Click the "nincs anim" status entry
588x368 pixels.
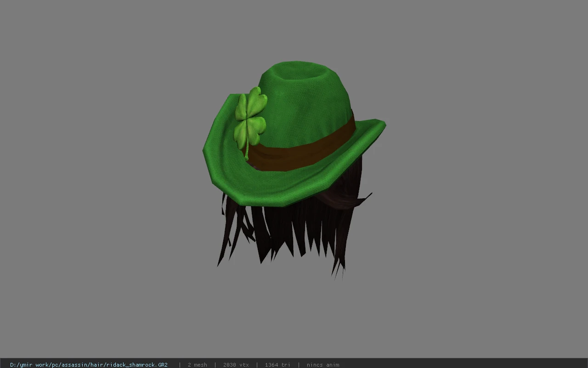tap(323, 365)
